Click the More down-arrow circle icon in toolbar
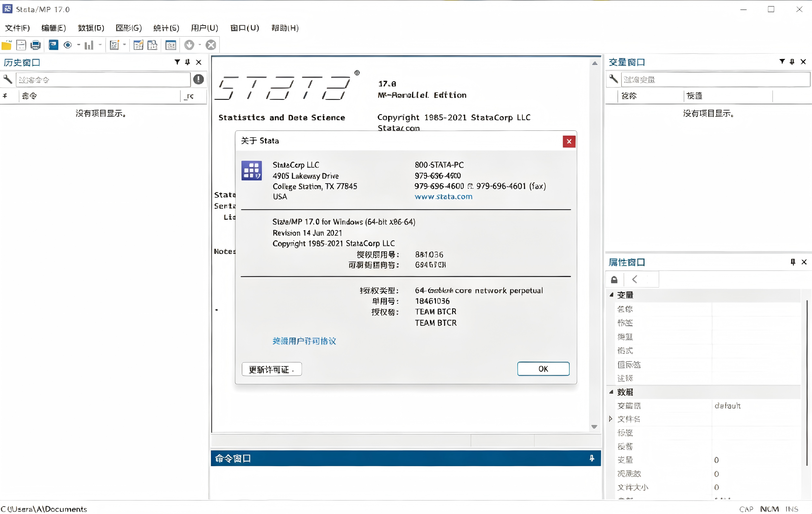The image size is (812, 514). [x=189, y=45]
